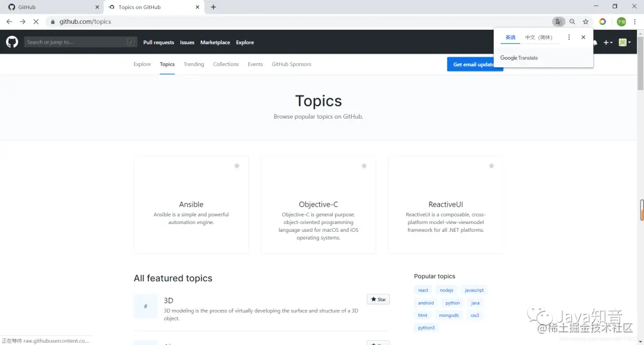The width and height of the screenshot is (644, 345).
Task: Select 英语 tab in translate popup
Action: (510, 38)
